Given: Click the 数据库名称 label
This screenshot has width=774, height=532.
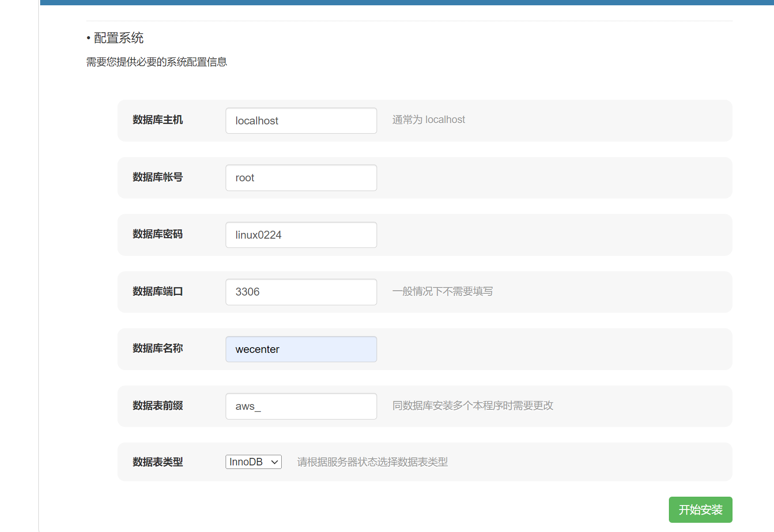Looking at the screenshot, I should coord(158,348).
